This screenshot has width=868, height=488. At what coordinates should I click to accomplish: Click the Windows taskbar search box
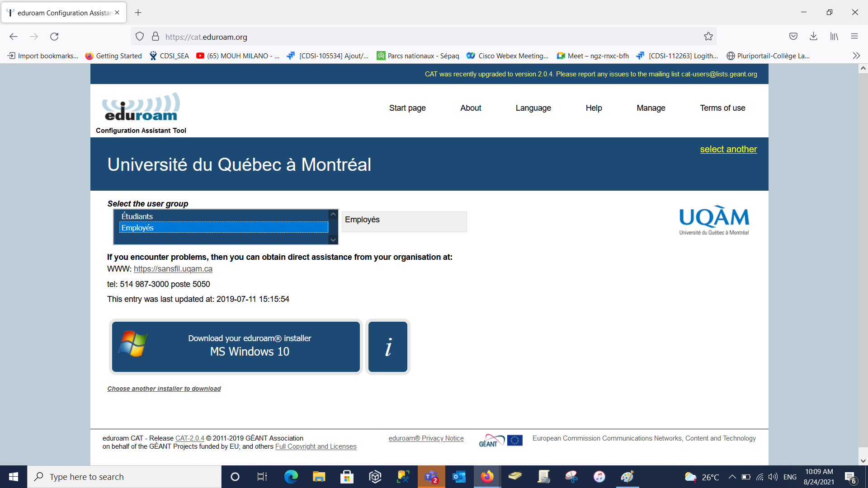coord(124,477)
